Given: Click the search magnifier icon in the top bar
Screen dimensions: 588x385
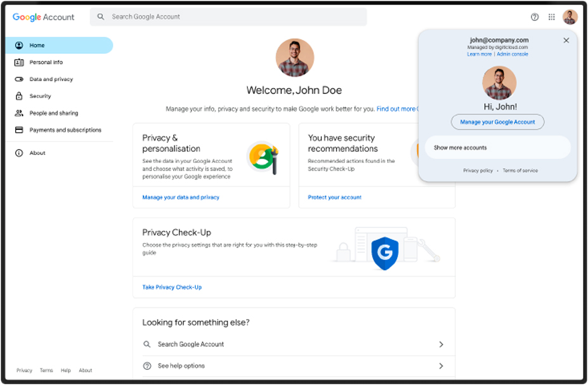Looking at the screenshot, I should [x=100, y=16].
